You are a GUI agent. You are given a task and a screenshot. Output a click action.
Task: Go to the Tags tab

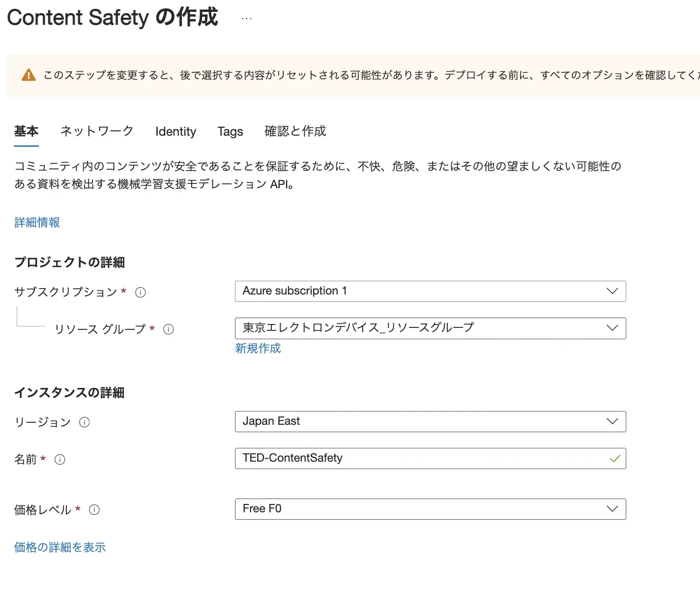tap(230, 132)
